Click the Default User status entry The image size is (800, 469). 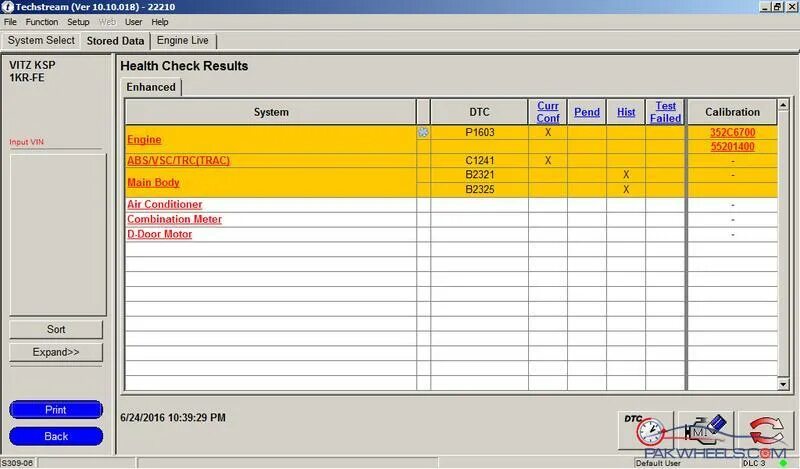(658, 463)
